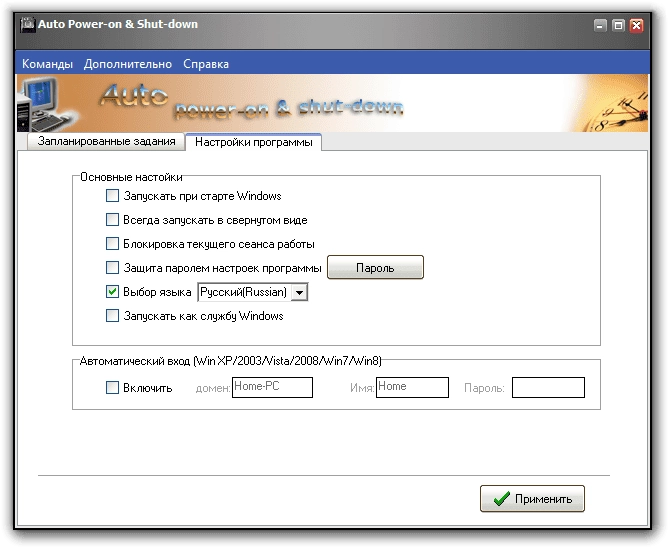Viewport: 669px width, 549px height.
Task: Tick the Включить auto-login checkbox
Action: tap(112, 387)
